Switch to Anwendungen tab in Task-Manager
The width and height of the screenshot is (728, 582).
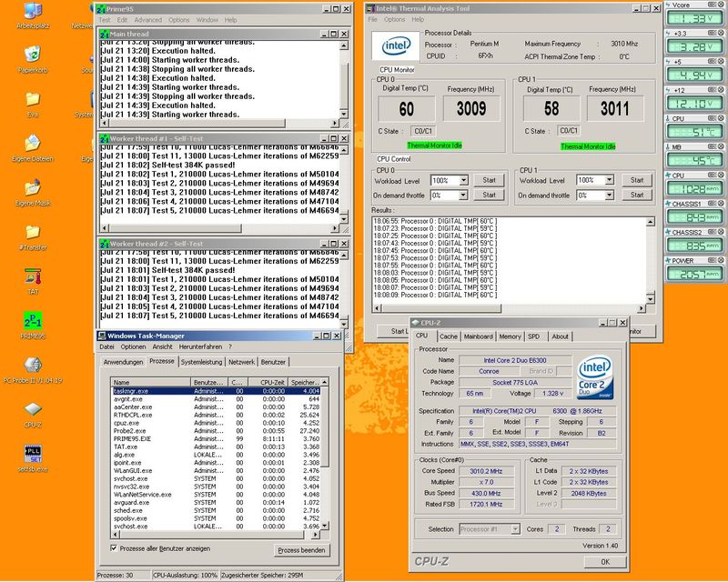(123, 362)
